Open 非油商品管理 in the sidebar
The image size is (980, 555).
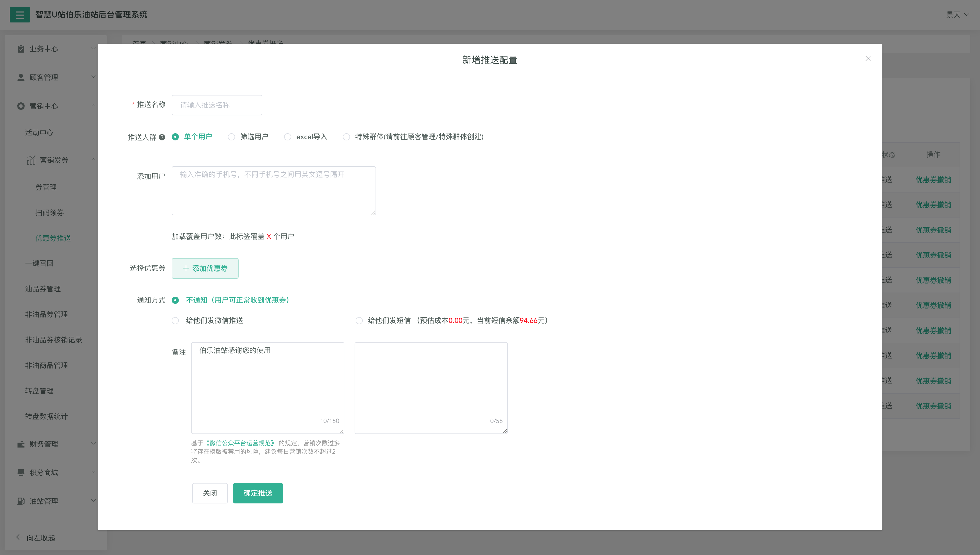pyautogui.click(x=46, y=366)
